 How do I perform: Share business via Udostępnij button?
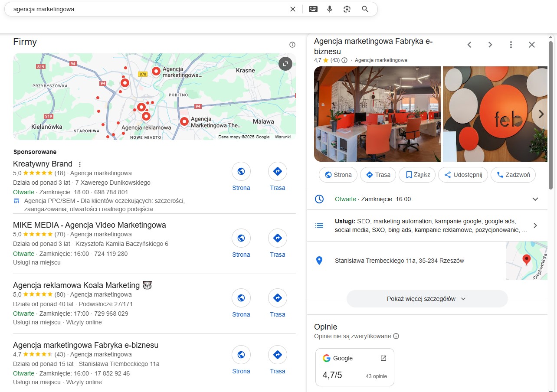[x=463, y=175]
